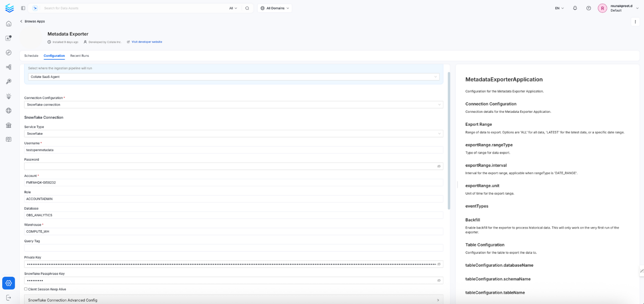Screen dimensions: 644x304
Task: Open the Governance bank icon in sidebar
Action: (9, 125)
